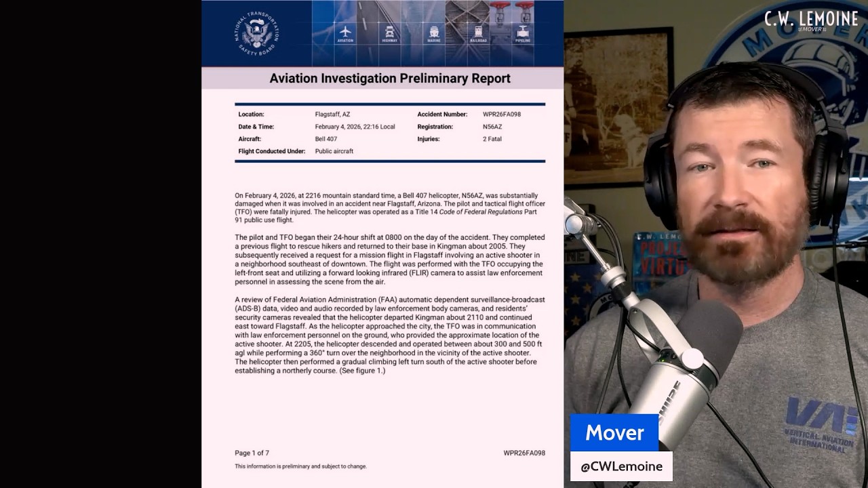
Task: Select the Marine ship icon
Action: (434, 34)
